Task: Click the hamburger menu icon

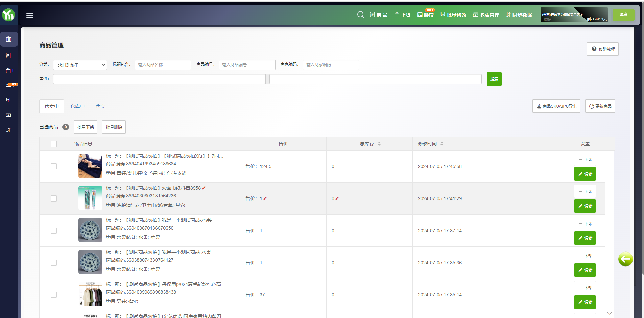Action: pos(30,16)
